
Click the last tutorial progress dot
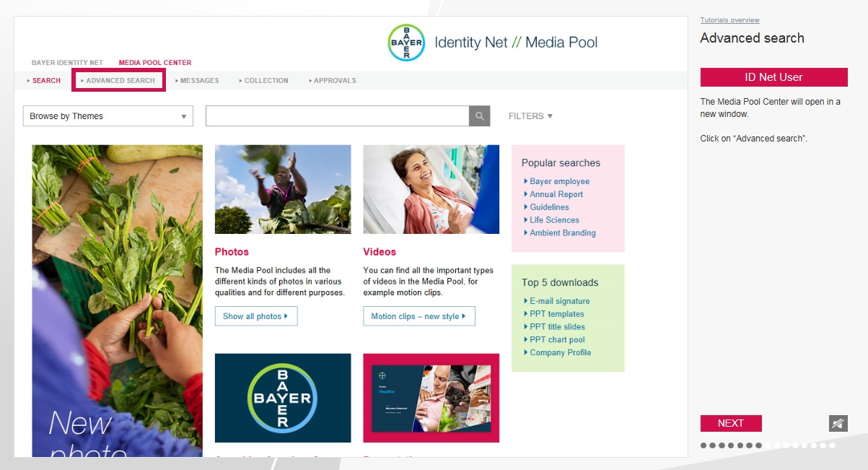click(832, 445)
